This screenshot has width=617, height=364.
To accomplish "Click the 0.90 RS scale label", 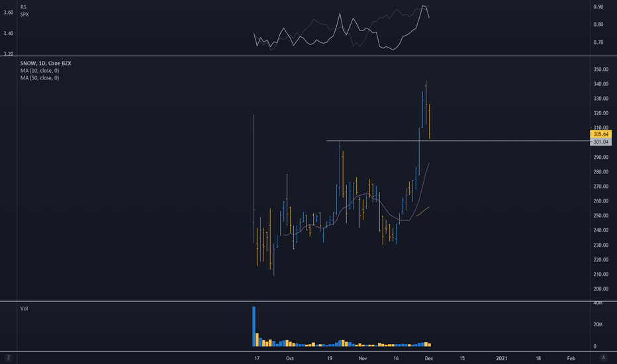I will [x=598, y=7].
